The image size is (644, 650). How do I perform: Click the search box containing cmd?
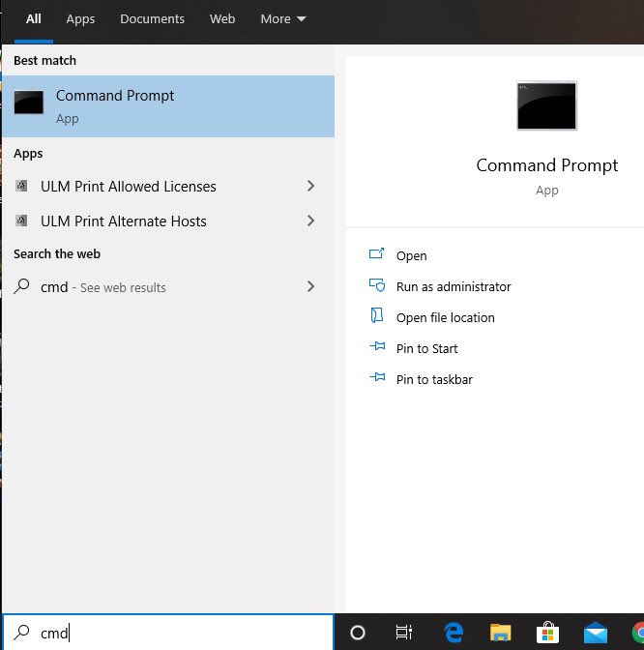(x=168, y=633)
